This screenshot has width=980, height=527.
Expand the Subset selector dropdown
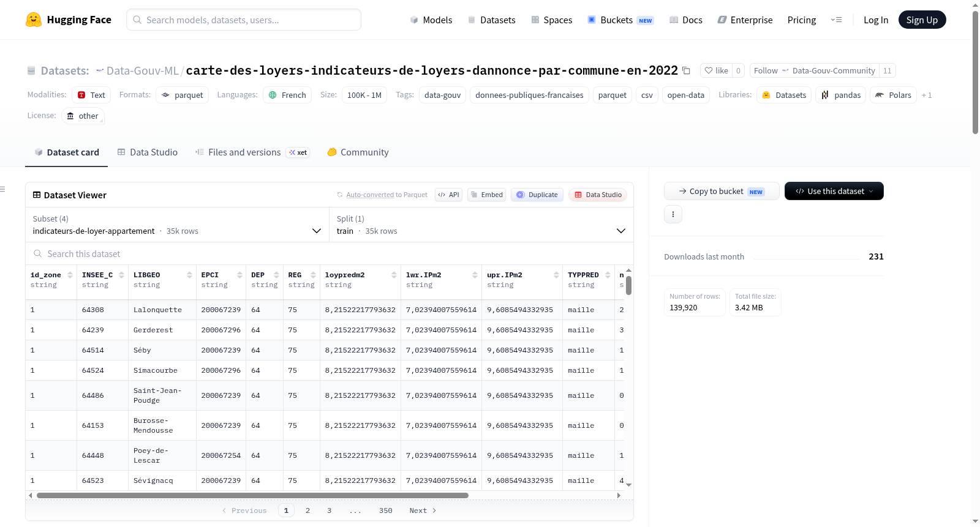coord(177,225)
